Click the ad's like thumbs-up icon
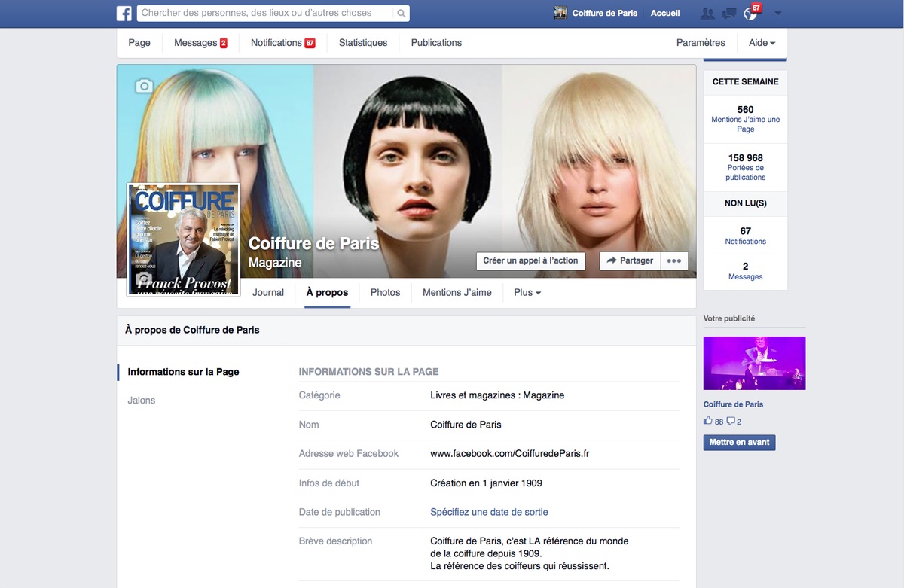This screenshot has height=588, width=904. pyautogui.click(x=707, y=421)
